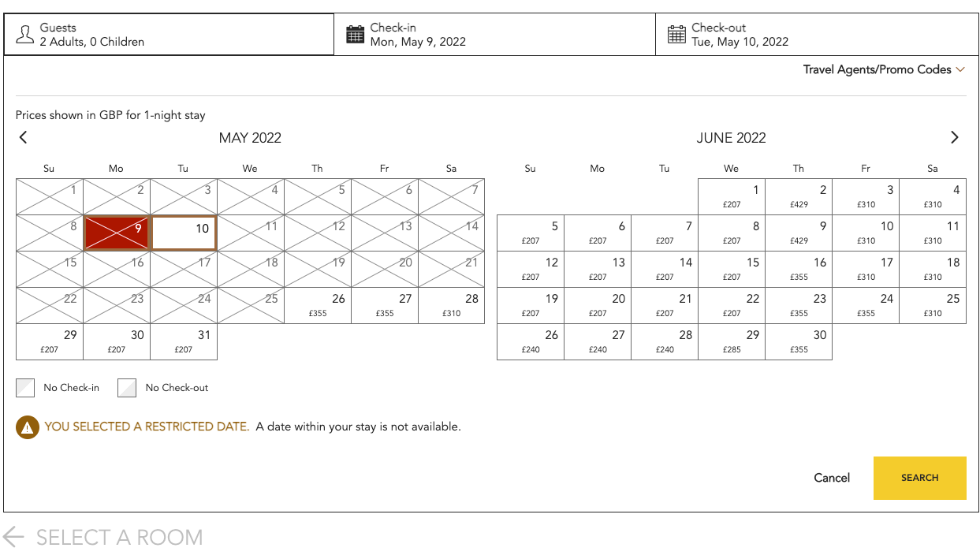This screenshot has width=980, height=559.
Task: Navigate to previous months with left arrow
Action: coord(23,137)
